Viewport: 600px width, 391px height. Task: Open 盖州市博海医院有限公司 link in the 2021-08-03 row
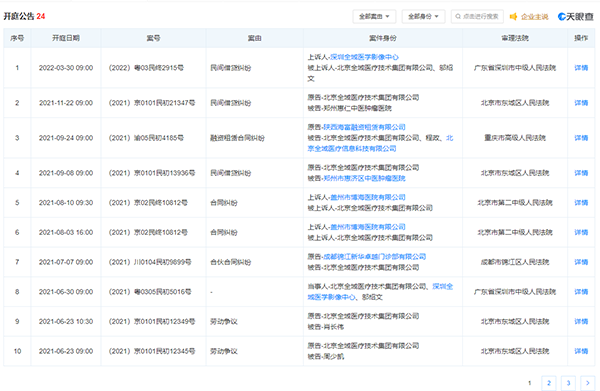(x=368, y=227)
